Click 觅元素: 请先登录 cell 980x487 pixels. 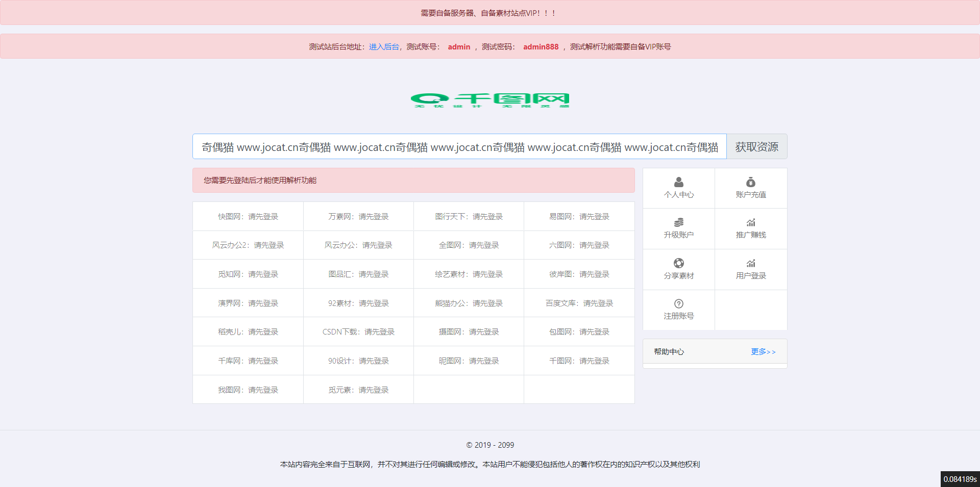(358, 390)
